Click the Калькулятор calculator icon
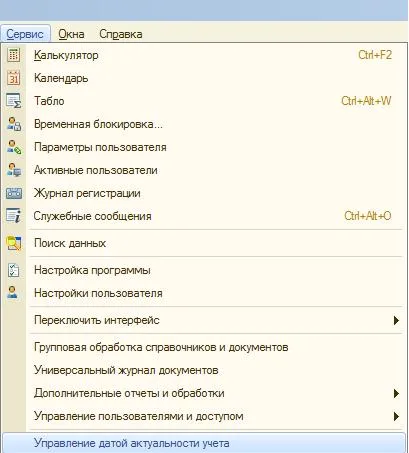Image resolution: width=409 pixels, height=453 pixels. pyautogui.click(x=14, y=55)
